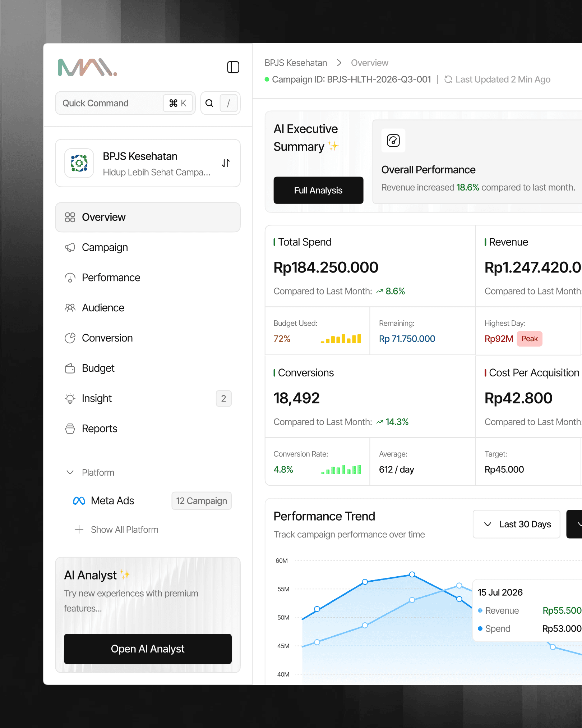The height and width of the screenshot is (728, 582).
Task: Click the Overview breadcrumb
Action: [x=370, y=63]
